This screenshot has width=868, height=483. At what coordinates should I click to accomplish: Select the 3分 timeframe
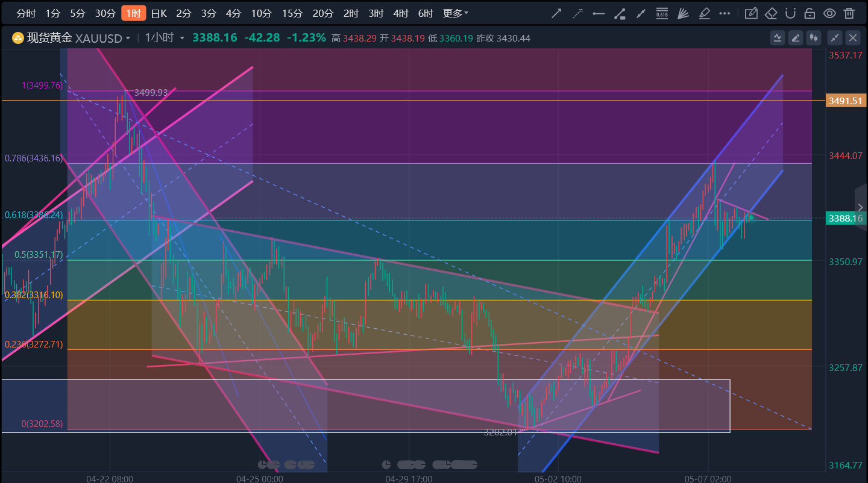[x=209, y=13]
